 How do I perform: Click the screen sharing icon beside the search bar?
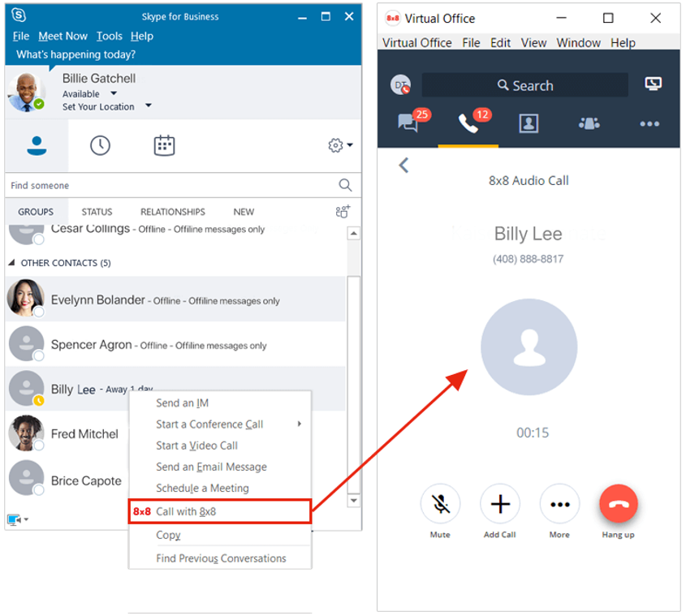click(653, 84)
